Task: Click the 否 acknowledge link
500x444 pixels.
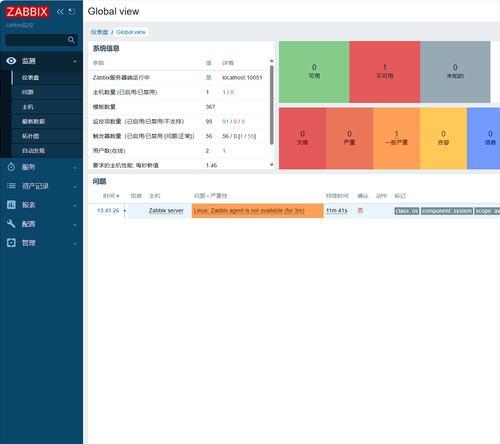Action: pos(360,211)
